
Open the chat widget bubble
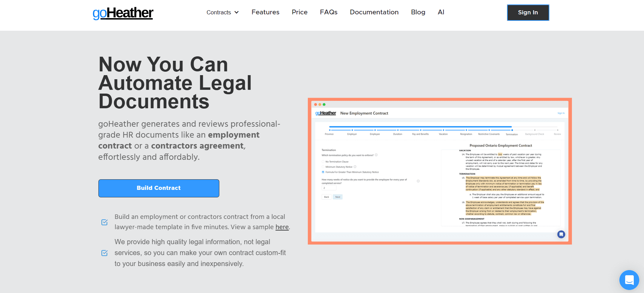tap(629, 280)
